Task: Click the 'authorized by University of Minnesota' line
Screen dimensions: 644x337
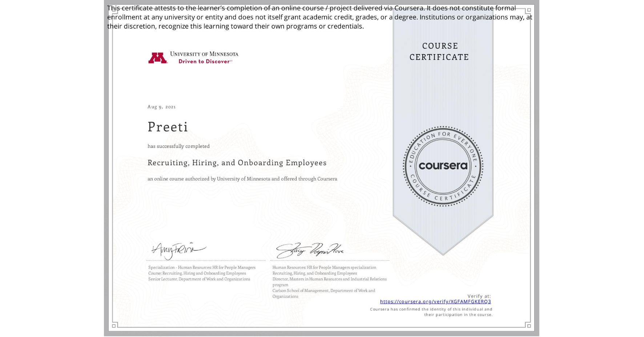Action: pyautogui.click(x=242, y=179)
